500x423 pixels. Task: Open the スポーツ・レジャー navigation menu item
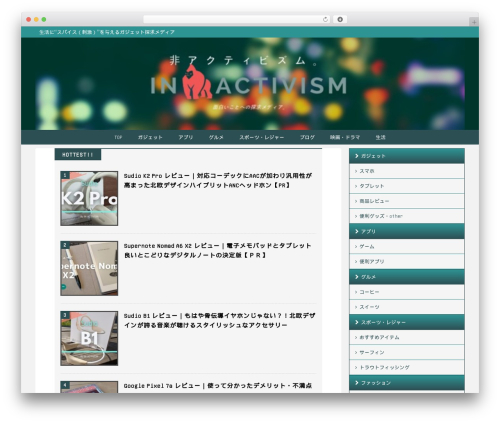[x=261, y=137]
